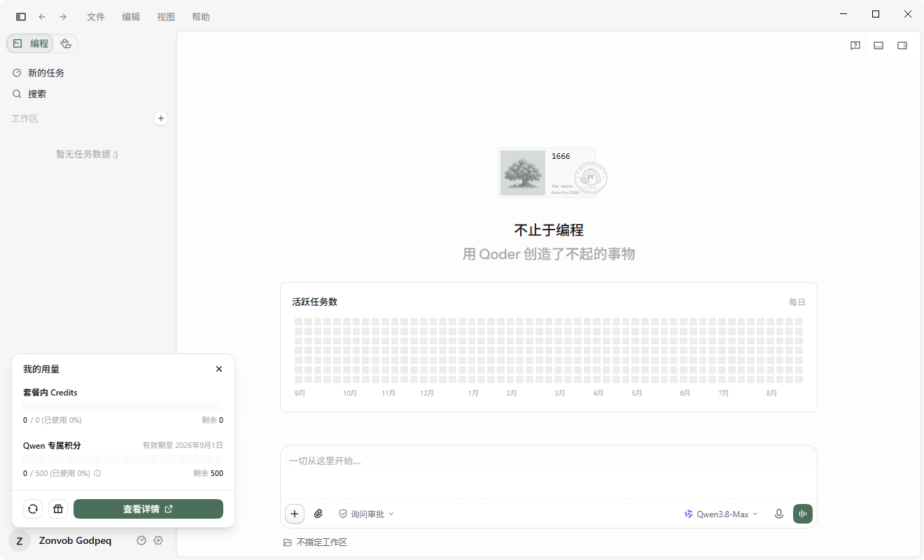The height and width of the screenshot is (560, 924).
Task: Close the 我的用量 popup
Action: (219, 369)
